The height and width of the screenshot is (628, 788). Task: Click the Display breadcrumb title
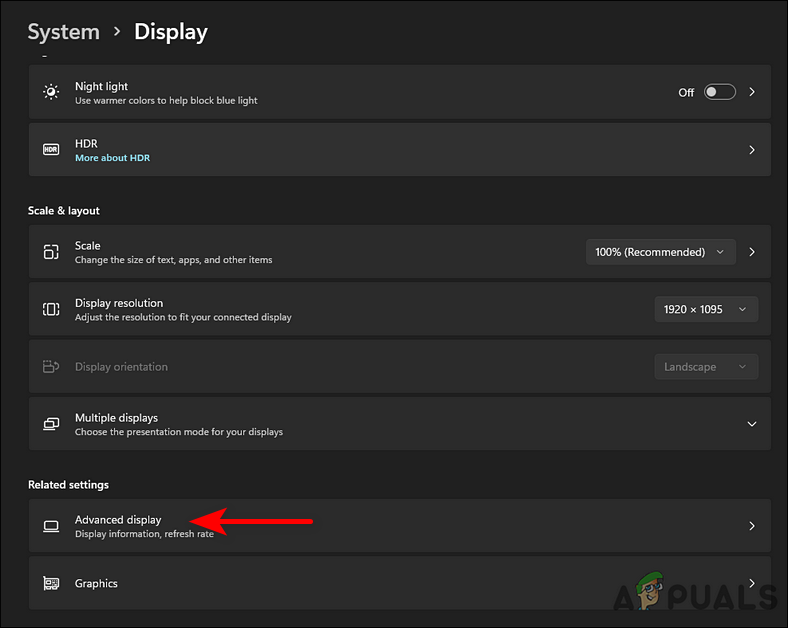click(x=171, y=32)
